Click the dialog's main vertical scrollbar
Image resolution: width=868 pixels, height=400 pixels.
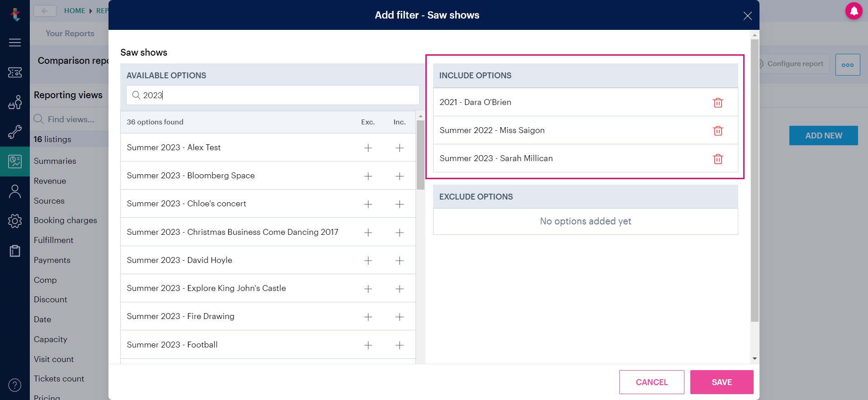(755, 181)
